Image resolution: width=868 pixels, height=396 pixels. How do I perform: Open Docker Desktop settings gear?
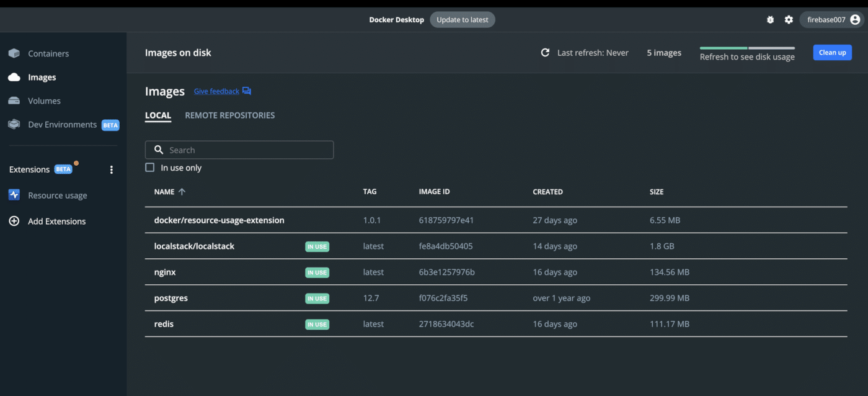click(x=789, y=19)
